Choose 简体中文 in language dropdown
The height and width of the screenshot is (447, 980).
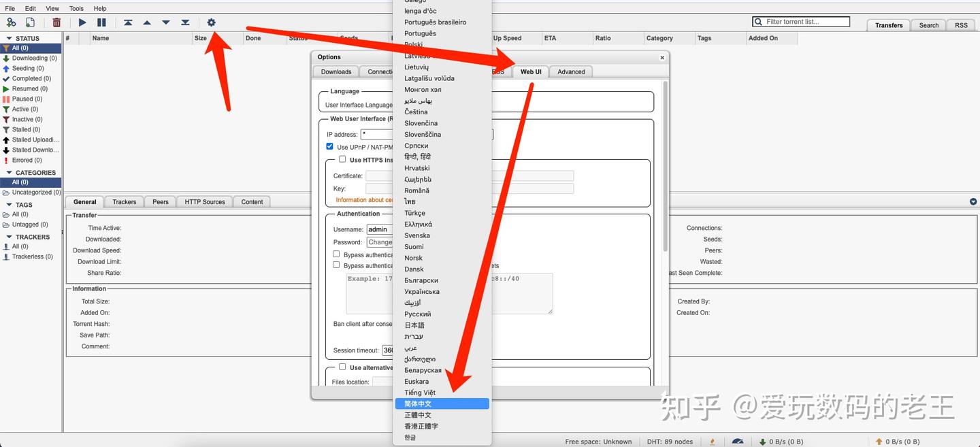tap(442, 403)
